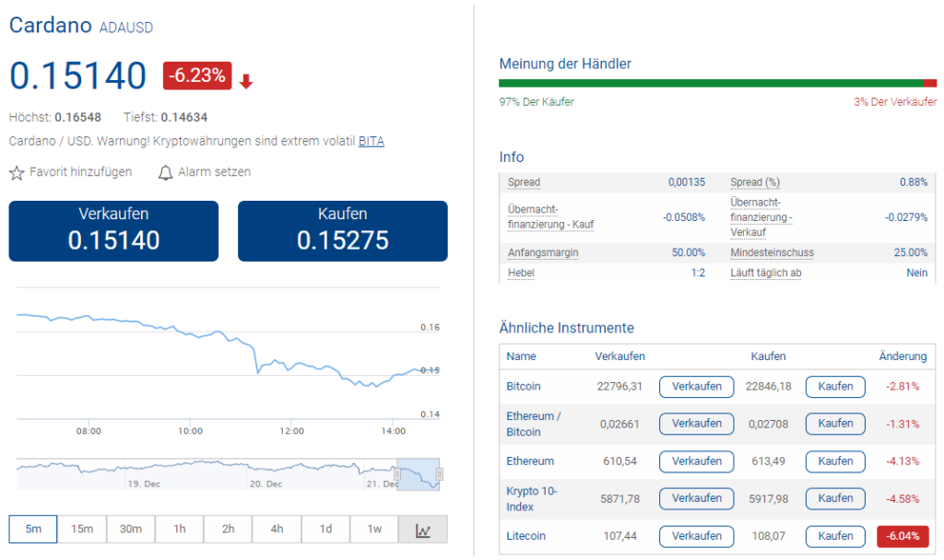The image size is (944, 560).
Task: Click the right handle of chart range selector
Action: tap(439, 474)
